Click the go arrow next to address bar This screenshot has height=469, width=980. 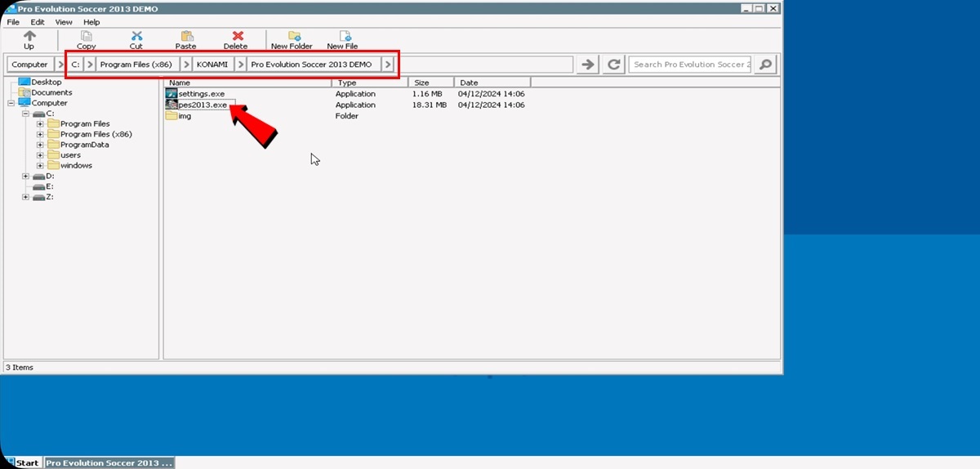587,65
